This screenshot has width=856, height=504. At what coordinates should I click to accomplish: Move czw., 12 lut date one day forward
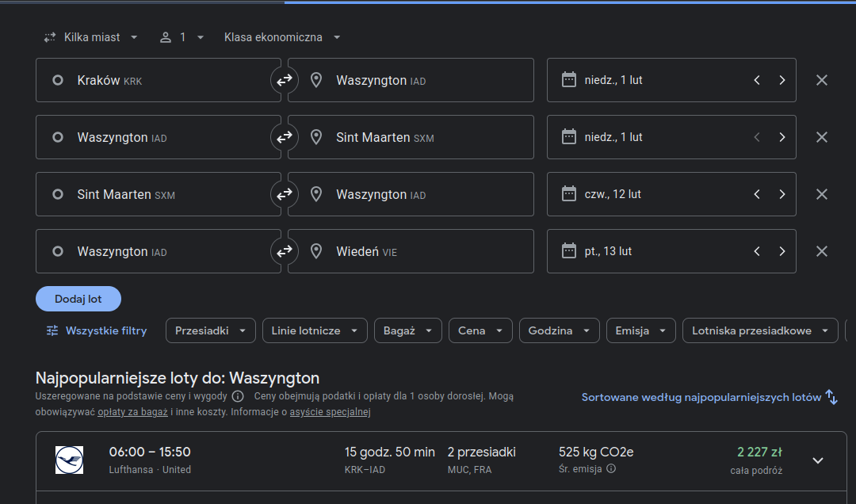click(x=781, y=194)
